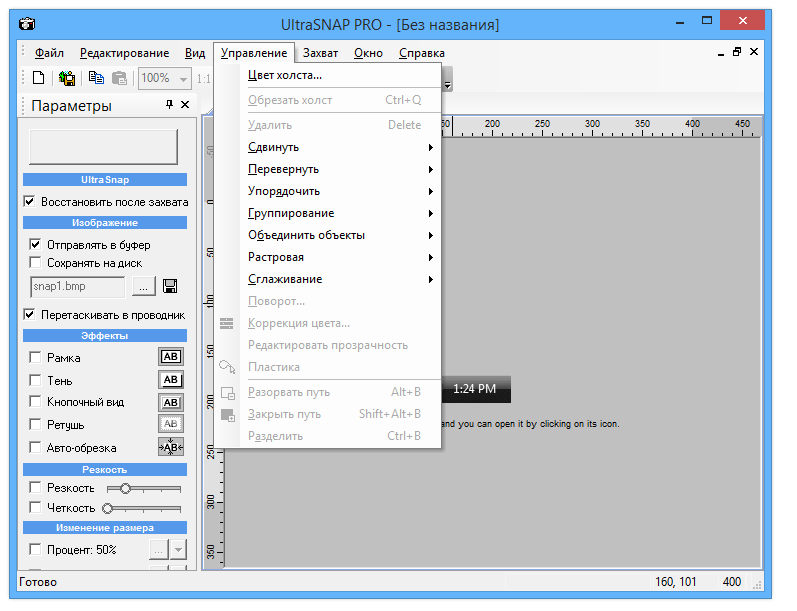Click the new document toolbar icon
The image size is (797, 611).
39,78
